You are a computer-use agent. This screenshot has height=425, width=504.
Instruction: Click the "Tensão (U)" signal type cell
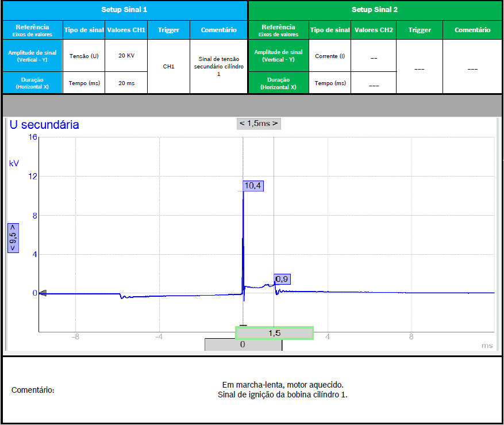coord(83,56)
